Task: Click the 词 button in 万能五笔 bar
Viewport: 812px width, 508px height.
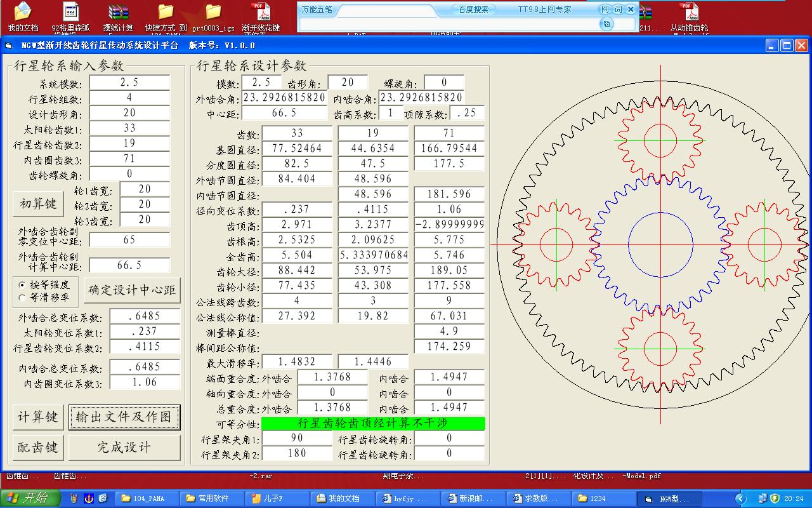Action: coord(618,10)
